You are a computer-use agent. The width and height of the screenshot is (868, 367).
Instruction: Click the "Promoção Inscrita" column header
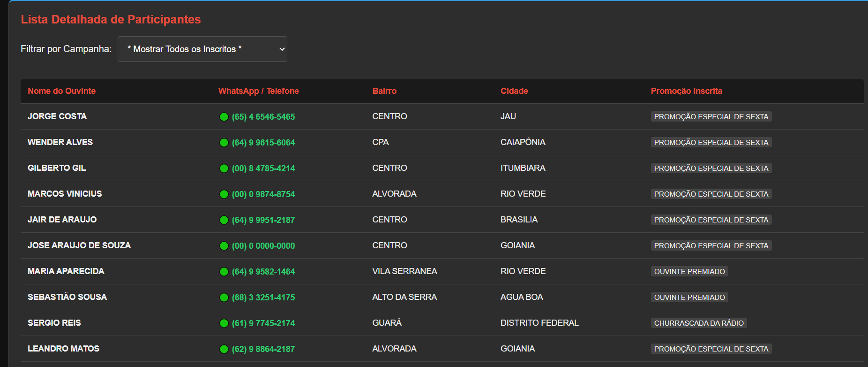[x=687, y=91]
